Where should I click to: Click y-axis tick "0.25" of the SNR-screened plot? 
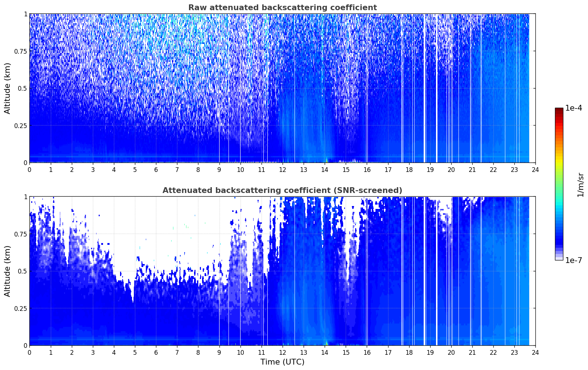pos(21,308)
